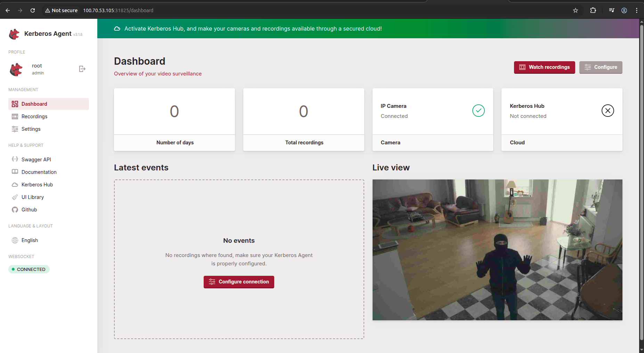This screenshot has height=353, width=644.
Task: Open the Recordings menu item
Action: point(49,117)
